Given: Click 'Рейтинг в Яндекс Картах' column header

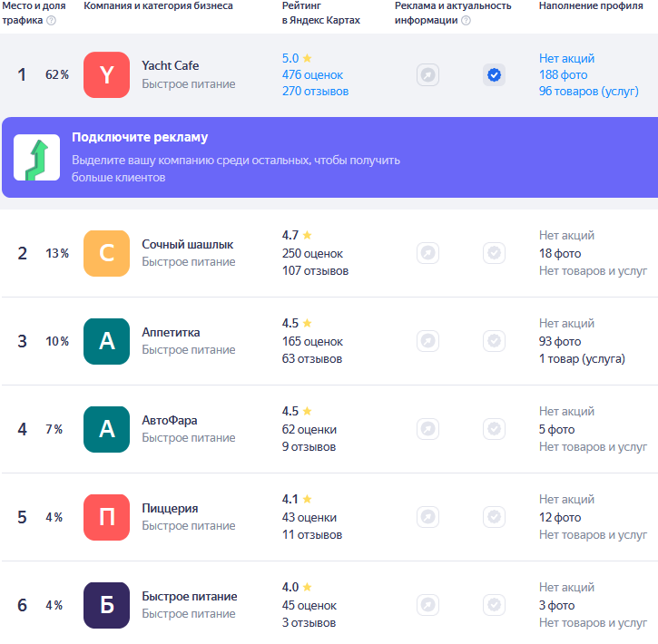Looking at the screenshot, I should pos(321,13).
